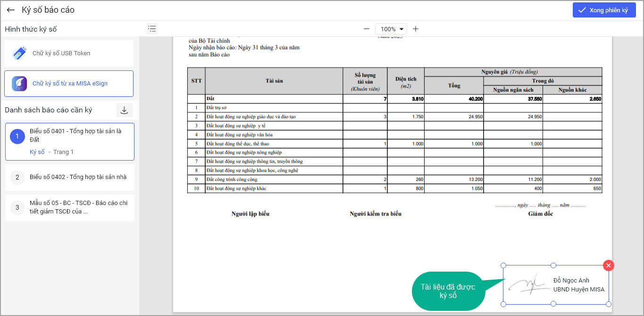Click the USB Token icon
644x316 pixels.
[x=19, y=53]
